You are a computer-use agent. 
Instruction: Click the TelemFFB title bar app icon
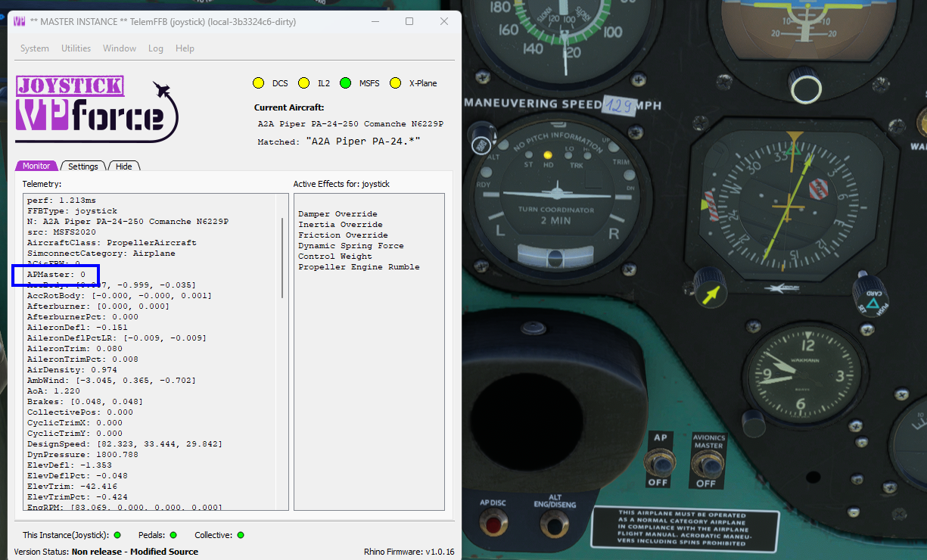(20, 22)
